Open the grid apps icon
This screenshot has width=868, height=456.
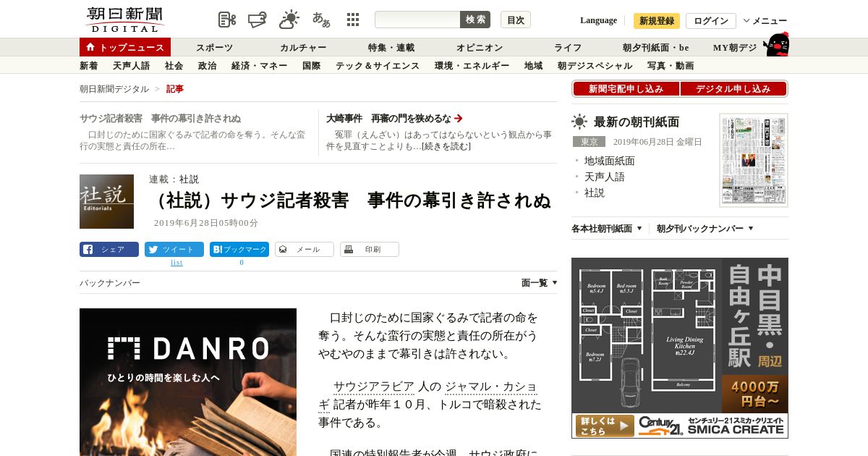[x=353, y=20]
